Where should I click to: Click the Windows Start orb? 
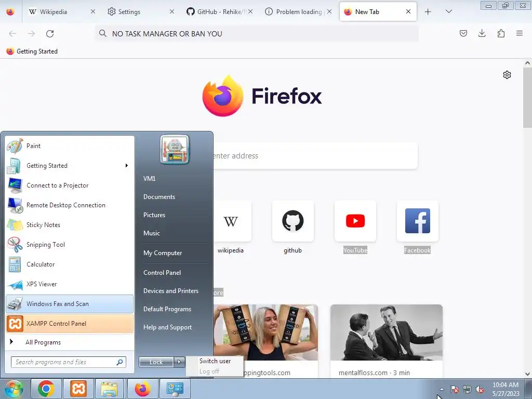click(x=14, y=389)
